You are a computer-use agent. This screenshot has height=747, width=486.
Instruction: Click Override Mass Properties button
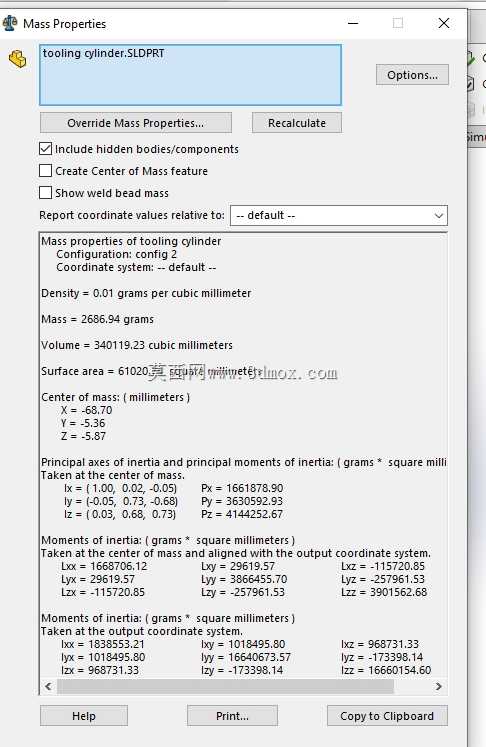pyautogui.click(x=136, y=123)
